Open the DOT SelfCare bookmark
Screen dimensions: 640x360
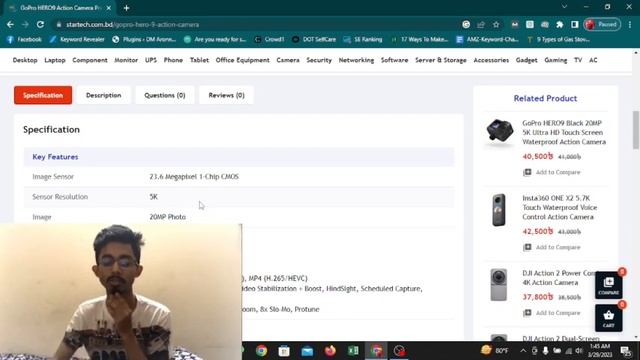click(x=314, y=40)
